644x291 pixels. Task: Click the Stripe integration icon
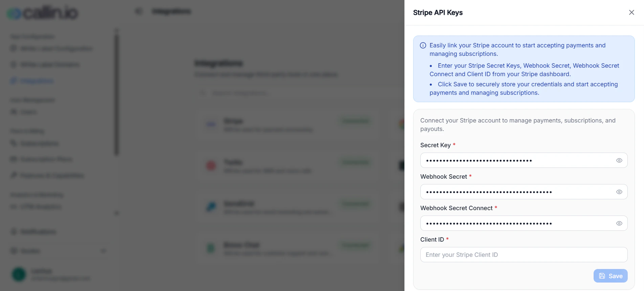point(210,124)
